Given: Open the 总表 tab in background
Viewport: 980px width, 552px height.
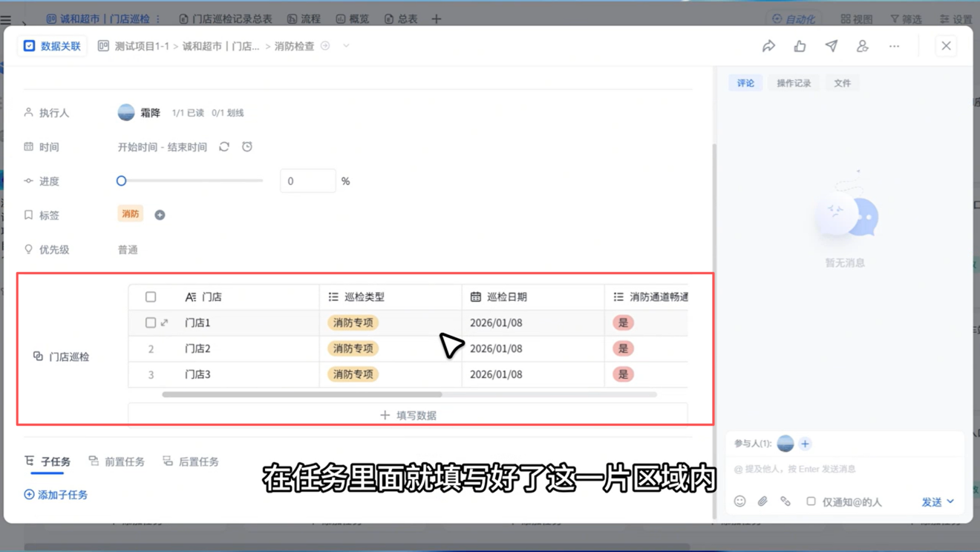Looking at the screenshot, I should tap(401, 19).
